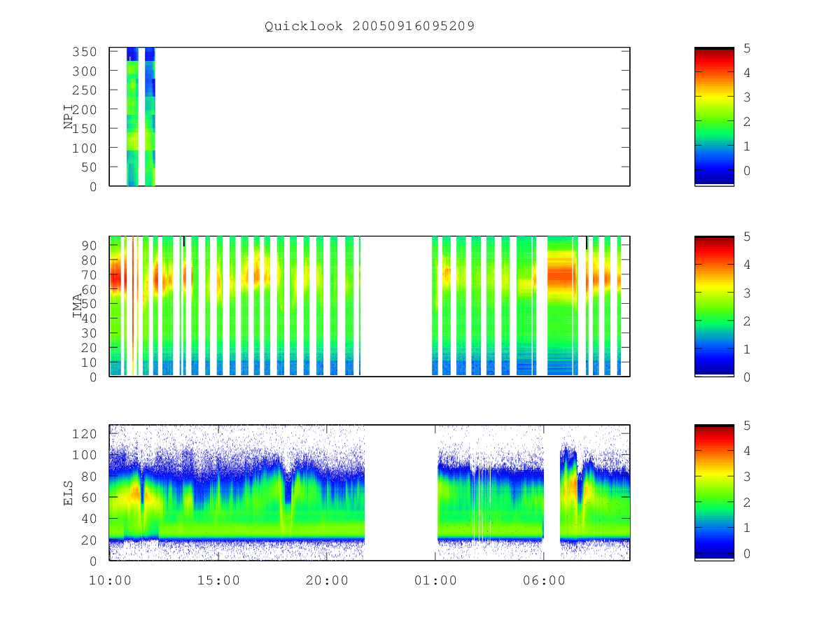Select the 20:00 time tick label

(x=327, y=580)
